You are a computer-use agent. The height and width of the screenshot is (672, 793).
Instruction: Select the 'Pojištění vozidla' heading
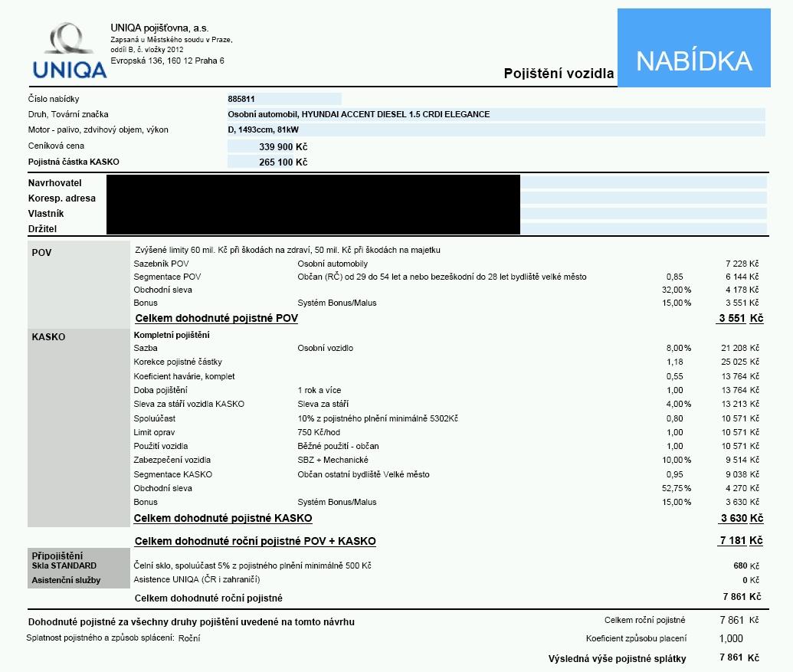point(559,74)
